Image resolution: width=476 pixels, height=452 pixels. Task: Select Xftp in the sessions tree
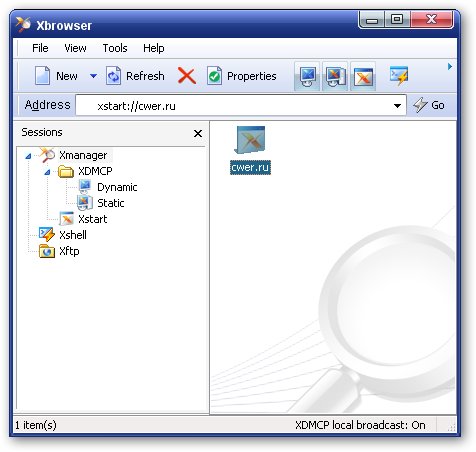[x=69, y=251]
